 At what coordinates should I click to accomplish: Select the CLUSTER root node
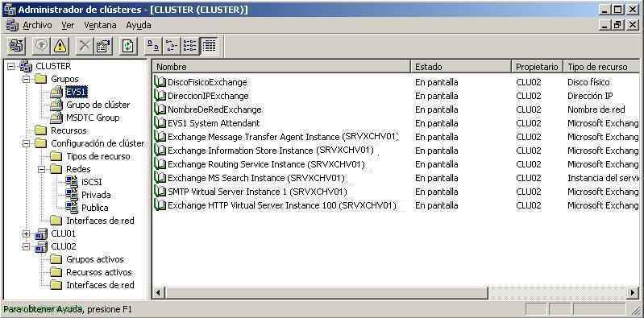(53, 66)
